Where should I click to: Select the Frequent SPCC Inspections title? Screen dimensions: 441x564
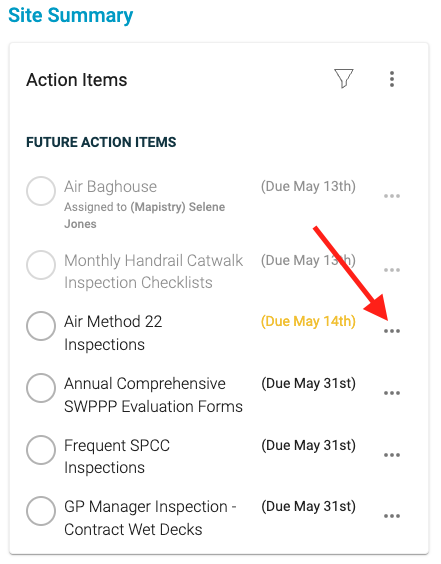coord(117,456)
